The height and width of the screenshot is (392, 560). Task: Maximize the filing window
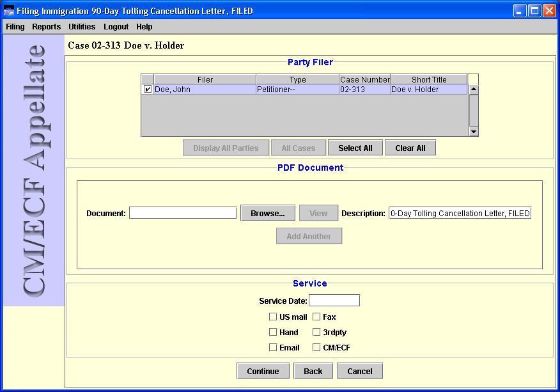click(x=534, y=11)
